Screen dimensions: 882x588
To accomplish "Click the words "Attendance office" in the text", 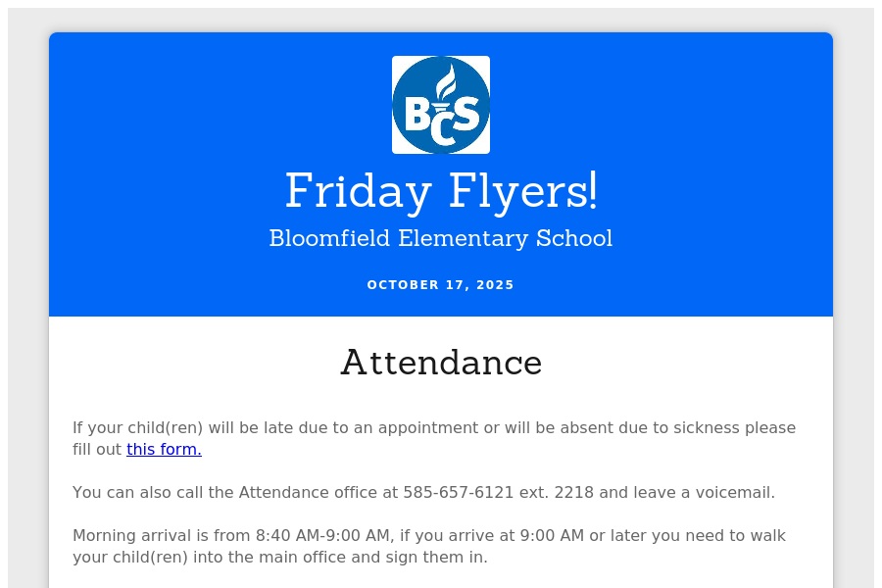I will click(297, 493).
